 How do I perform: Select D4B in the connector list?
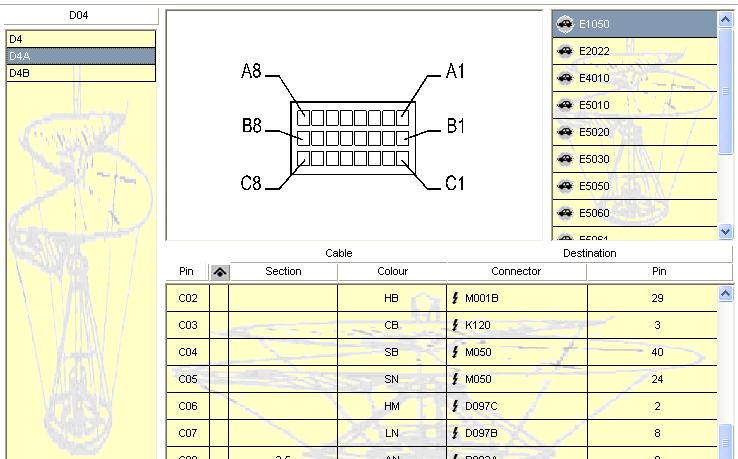[80, 73]
